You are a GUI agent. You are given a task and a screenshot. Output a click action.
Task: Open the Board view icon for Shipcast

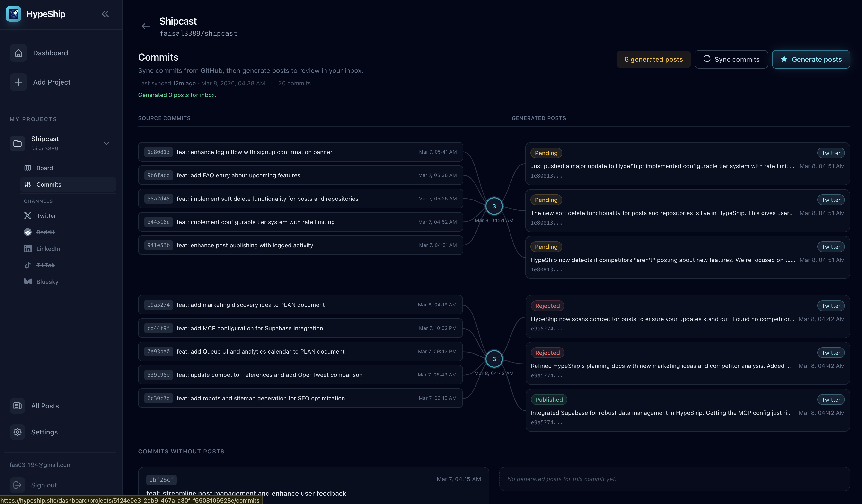[x=28, y=167]
